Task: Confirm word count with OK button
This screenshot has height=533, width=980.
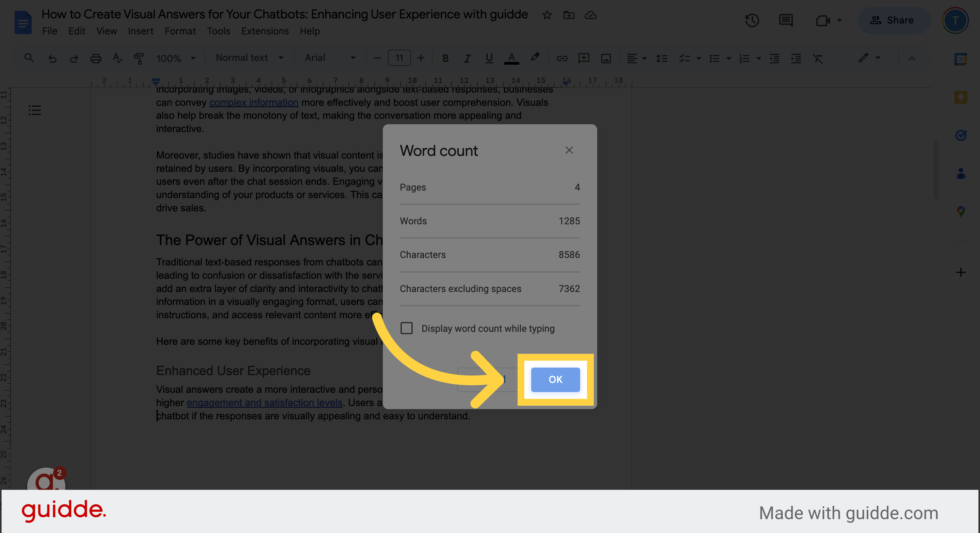Action: click(x=555, y=379)
